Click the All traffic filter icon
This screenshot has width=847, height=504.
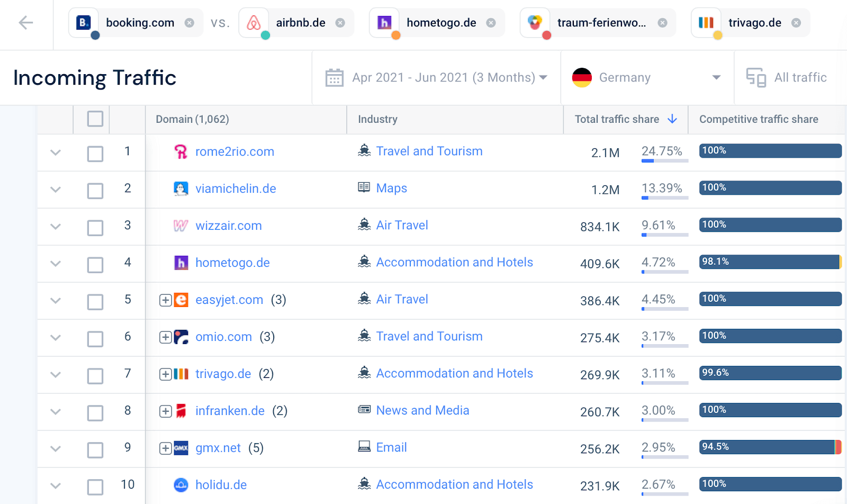coord(757,77)
